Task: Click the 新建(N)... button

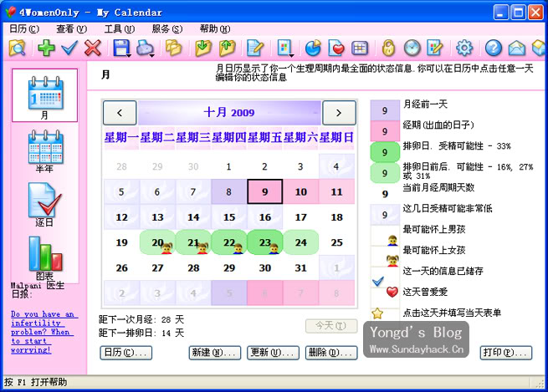Action: pyautogui.click(x=214, y=353)
